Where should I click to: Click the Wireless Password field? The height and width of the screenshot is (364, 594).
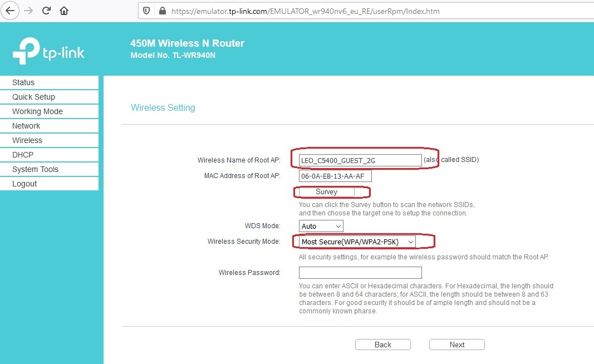(x=360, y=273)
